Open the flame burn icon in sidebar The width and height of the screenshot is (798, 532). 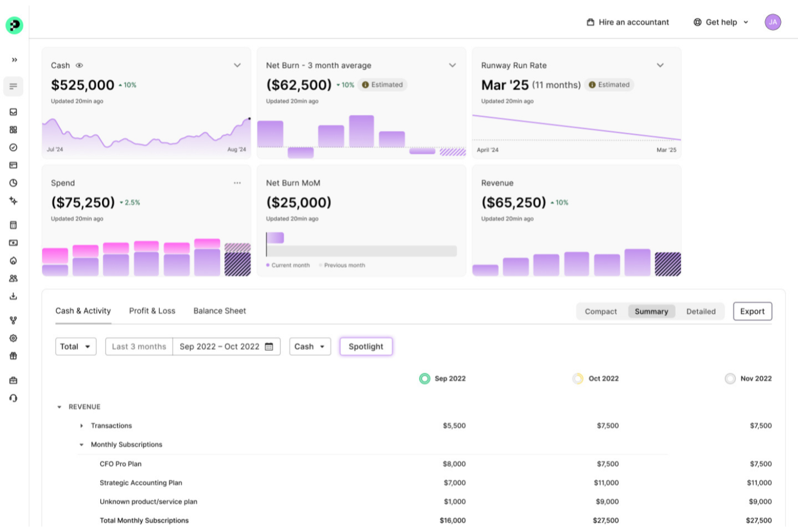pos(13,261)
